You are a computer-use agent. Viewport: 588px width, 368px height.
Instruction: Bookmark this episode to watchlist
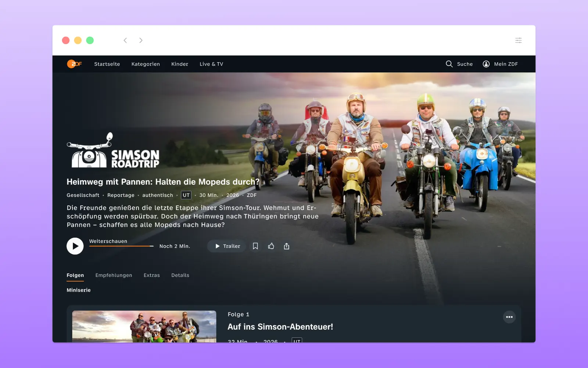tap(255, 246)
